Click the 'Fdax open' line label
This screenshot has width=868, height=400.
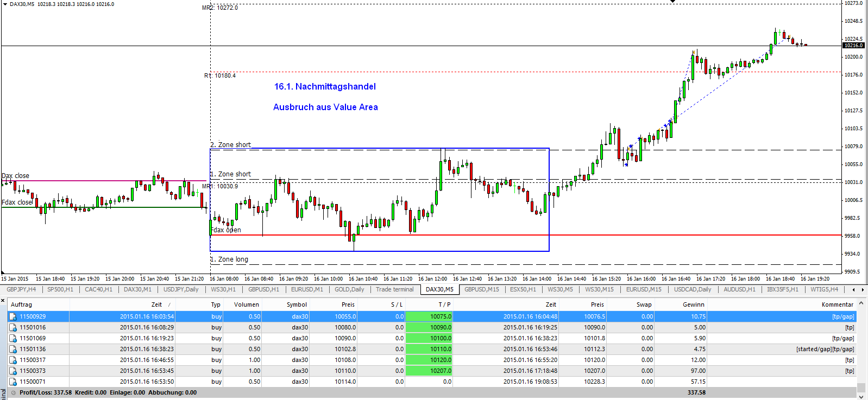[x=226, y=230]
